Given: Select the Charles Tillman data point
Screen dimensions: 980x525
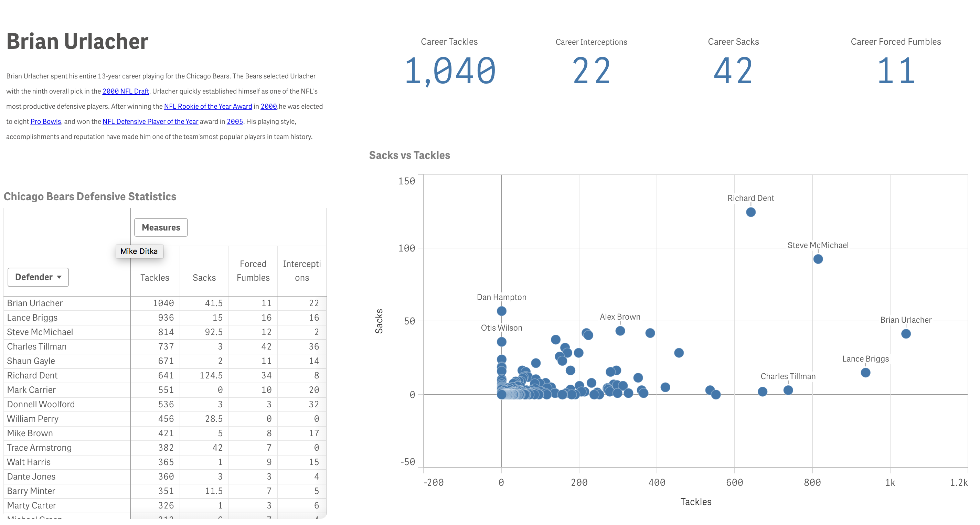Looking at the screenshot, I should point(788,390).
